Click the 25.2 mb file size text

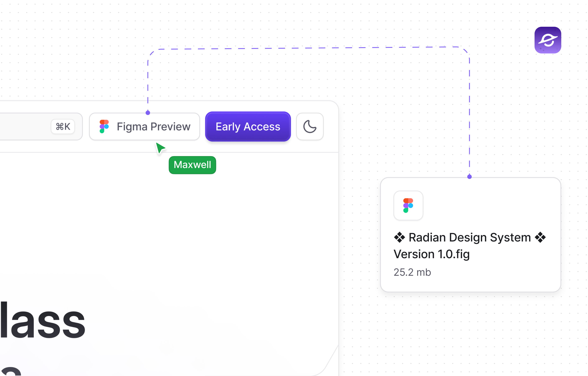pos(412,272)
